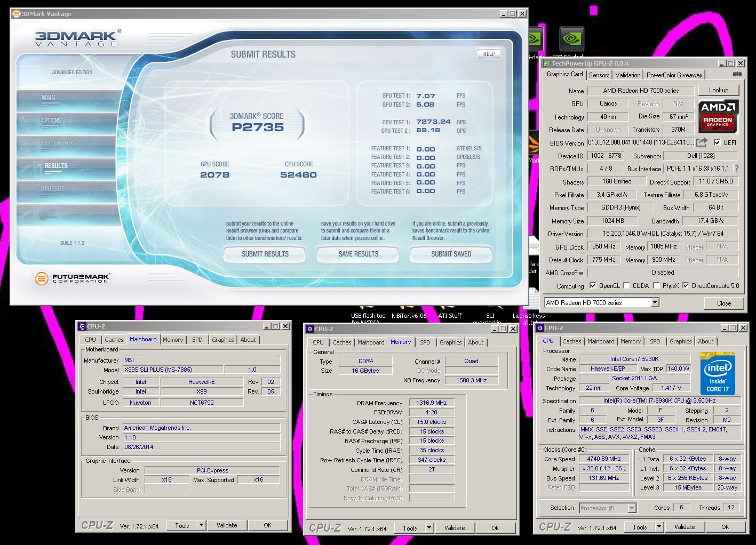Click the Core Speed value 4740.89 MHz

click(604, 459)
